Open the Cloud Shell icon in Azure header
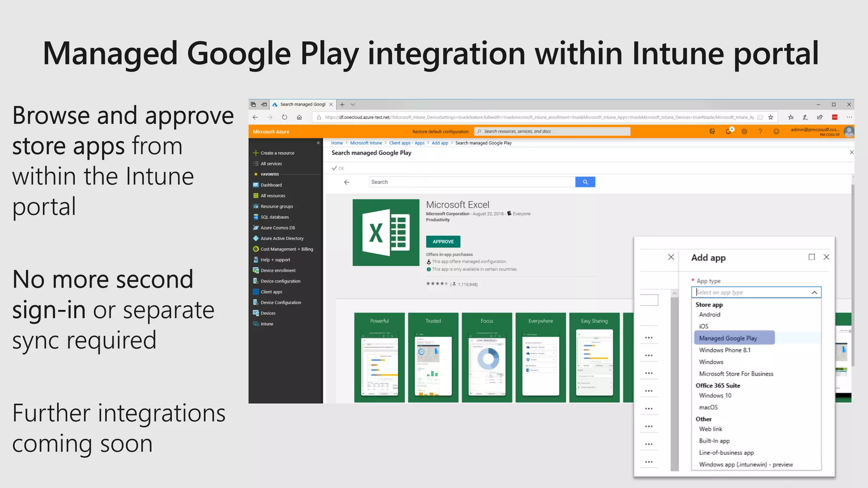Screen dimensions: 868x488 point(712,132)
